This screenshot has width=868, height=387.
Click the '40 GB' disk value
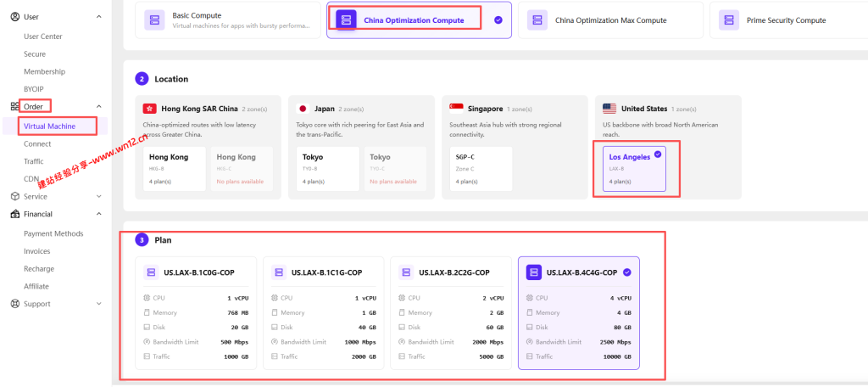367,327
